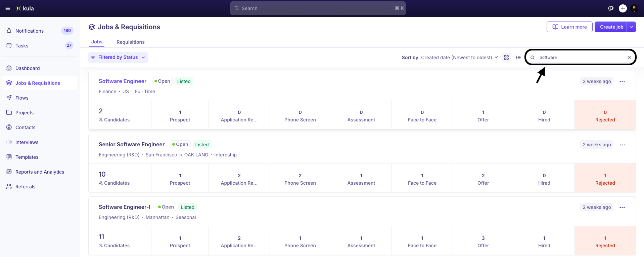Open the Software Engineer job link
644x257 pixels.
tap(123, 81)
